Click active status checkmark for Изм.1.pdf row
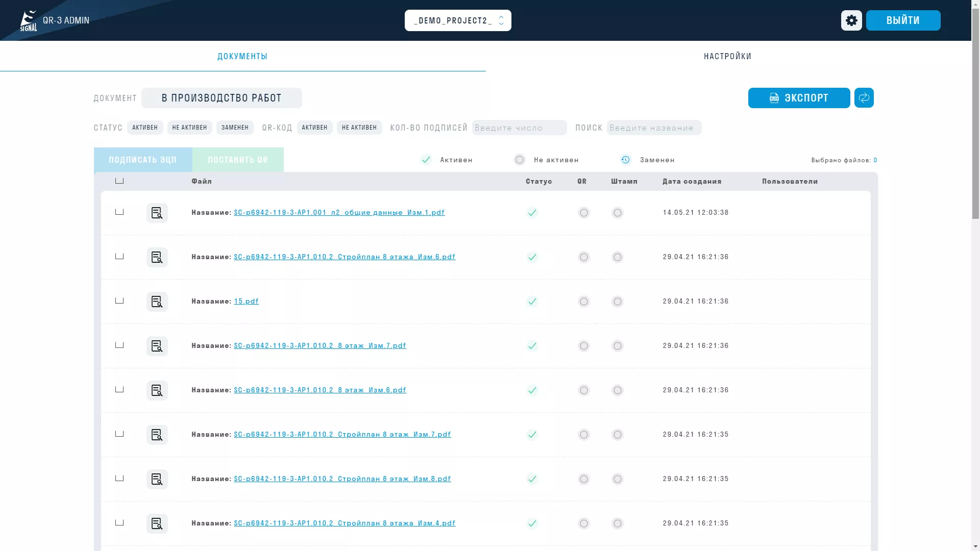Viewport: 980px width, 551px height. pos(532,213)
